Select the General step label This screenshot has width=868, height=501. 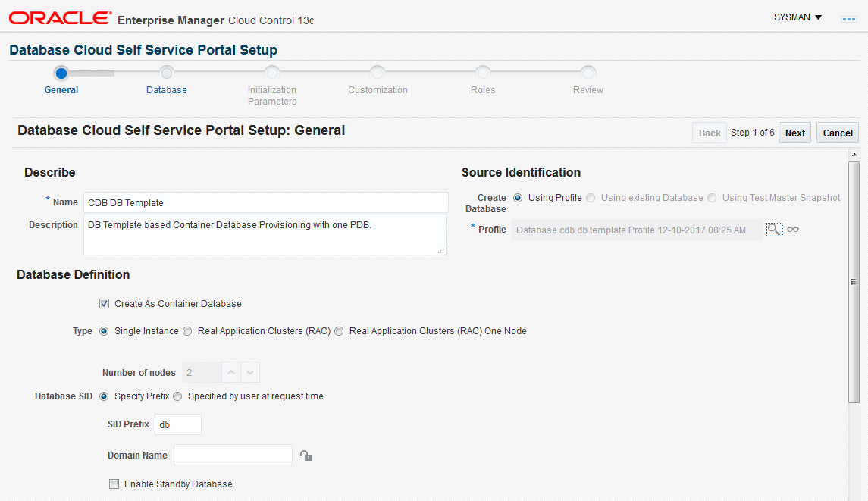tap(61, 90)
